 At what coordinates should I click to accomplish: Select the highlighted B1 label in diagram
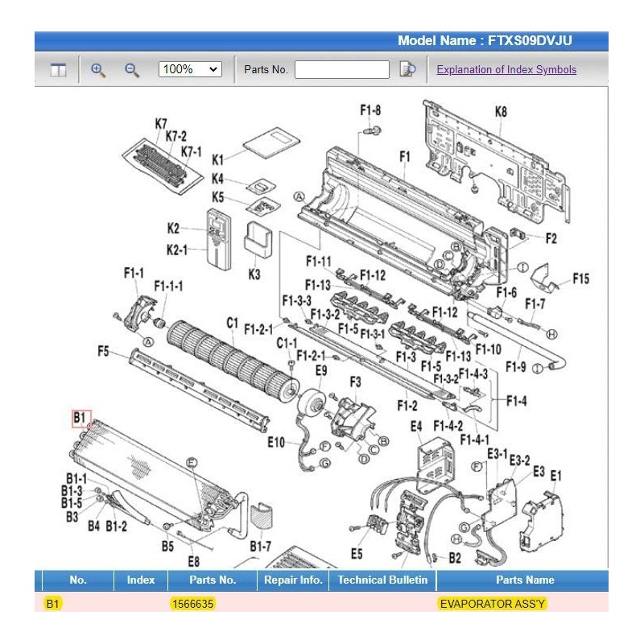click(x=81, y=418)
